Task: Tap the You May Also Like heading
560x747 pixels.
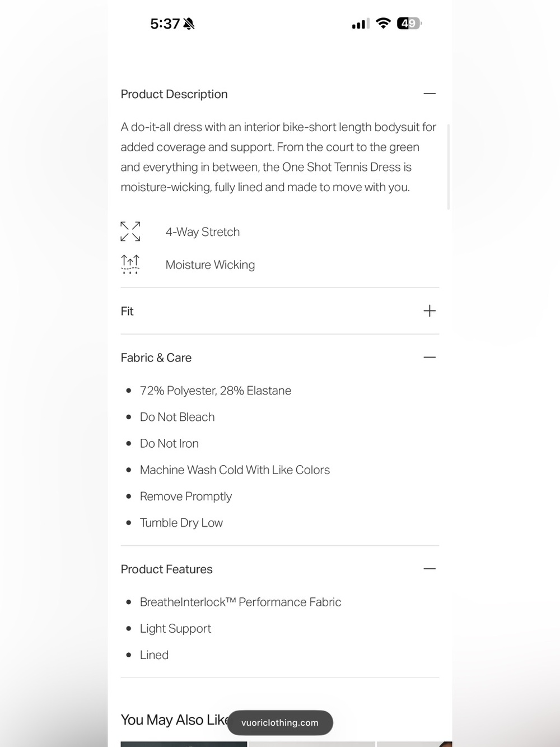Action: [174, 720]
